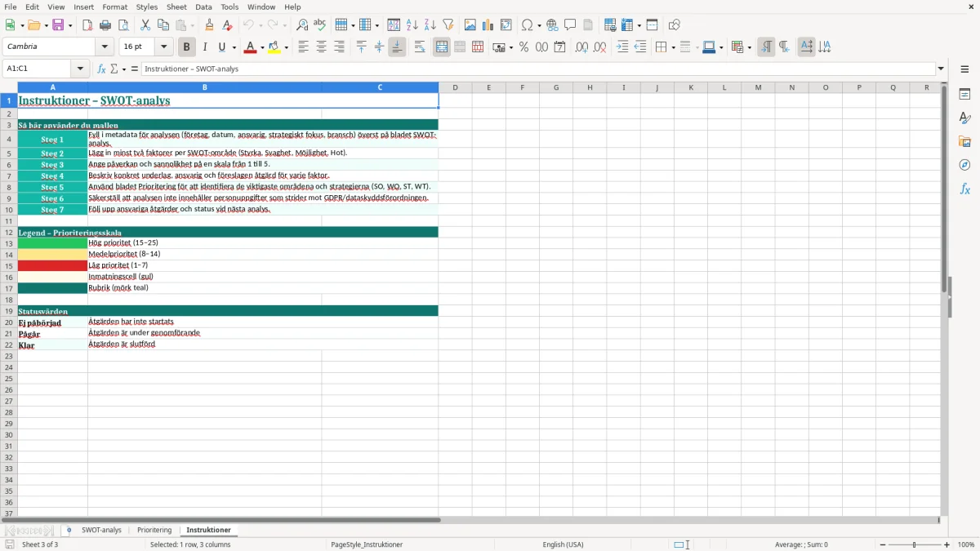Sort descending icon
This screenshot has height=551, width=980.
pos(430,25)
